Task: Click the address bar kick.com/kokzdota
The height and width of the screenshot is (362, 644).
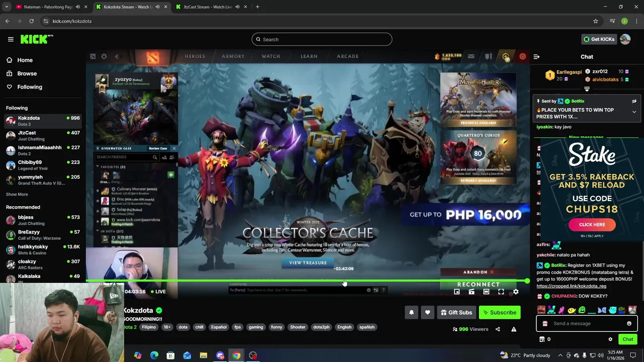Action: 72,21
